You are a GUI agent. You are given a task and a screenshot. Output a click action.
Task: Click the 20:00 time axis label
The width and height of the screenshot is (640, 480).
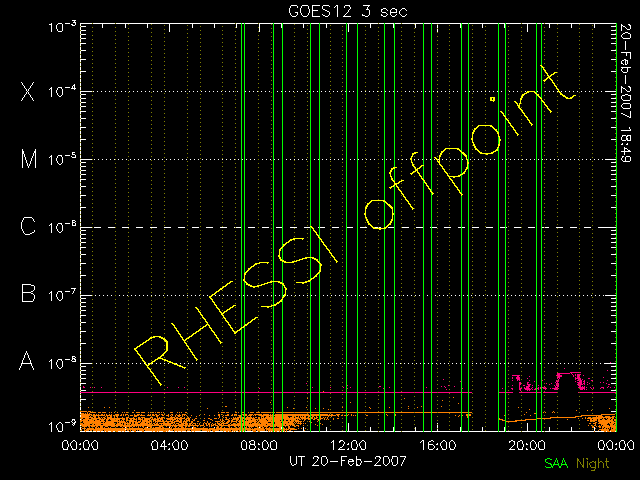[527, 445]
